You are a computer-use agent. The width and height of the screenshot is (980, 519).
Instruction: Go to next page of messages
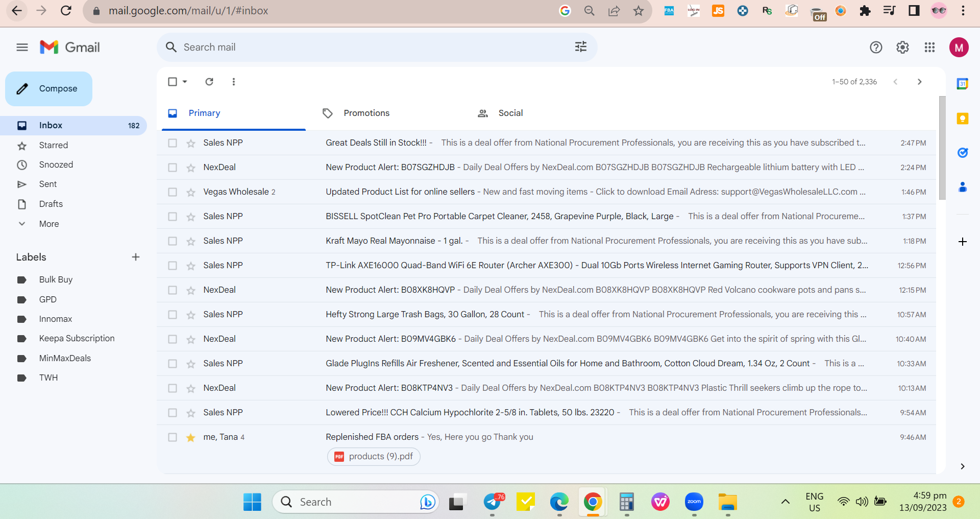pos(920,82)
